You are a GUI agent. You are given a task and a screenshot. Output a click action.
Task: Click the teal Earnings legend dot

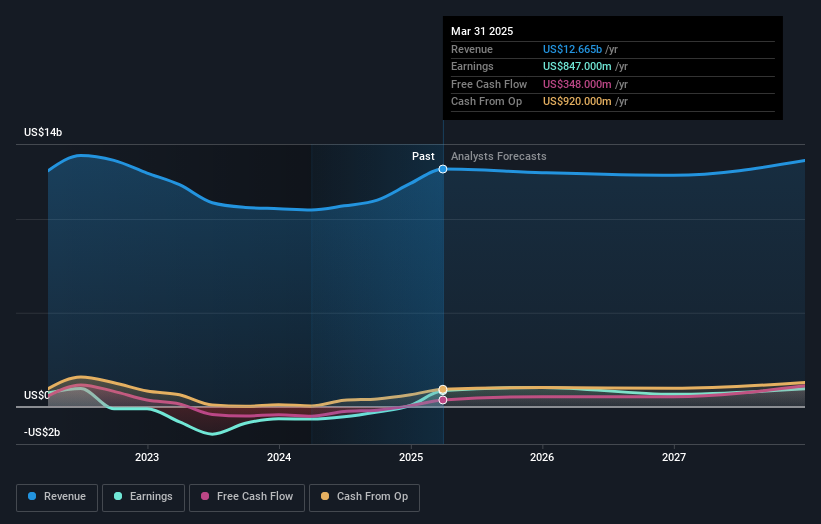pos(118,496)
